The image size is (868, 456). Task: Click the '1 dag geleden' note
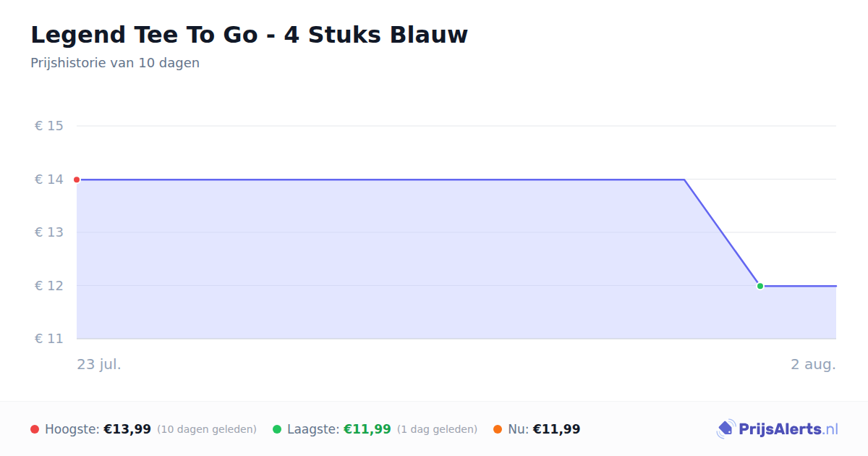coord(437,429)
